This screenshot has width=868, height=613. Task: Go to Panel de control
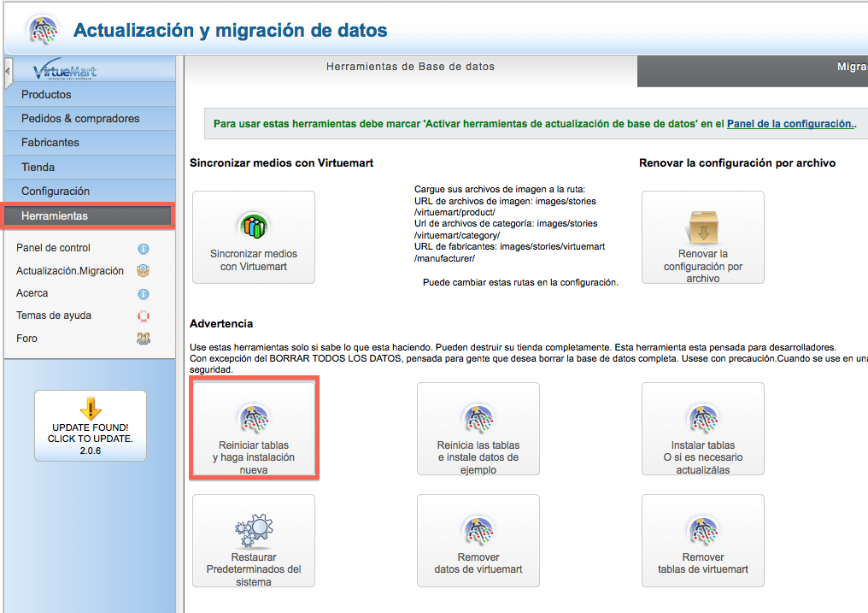pos(53,248)
